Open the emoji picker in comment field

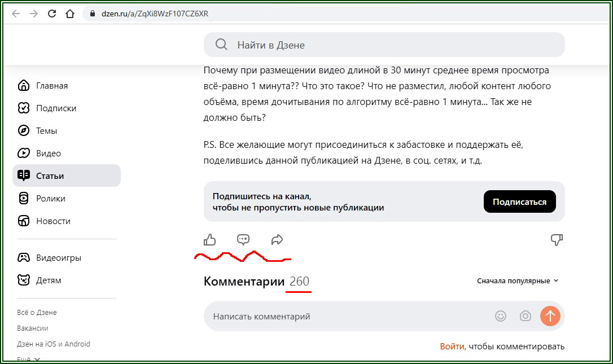coord(500,316)
